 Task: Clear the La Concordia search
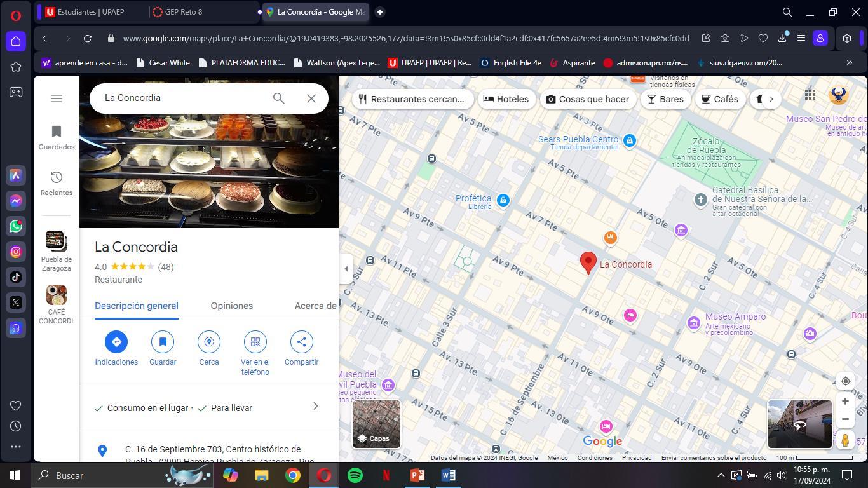click(311, 98)
